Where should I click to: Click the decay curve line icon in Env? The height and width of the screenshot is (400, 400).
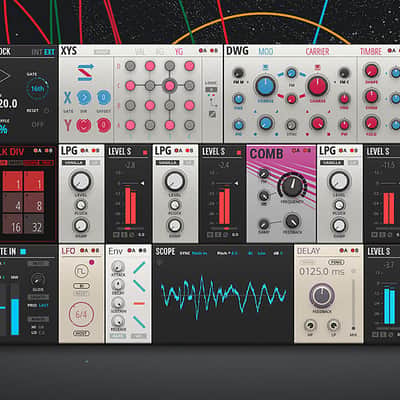pyautogui.click(x=139, y=285)
